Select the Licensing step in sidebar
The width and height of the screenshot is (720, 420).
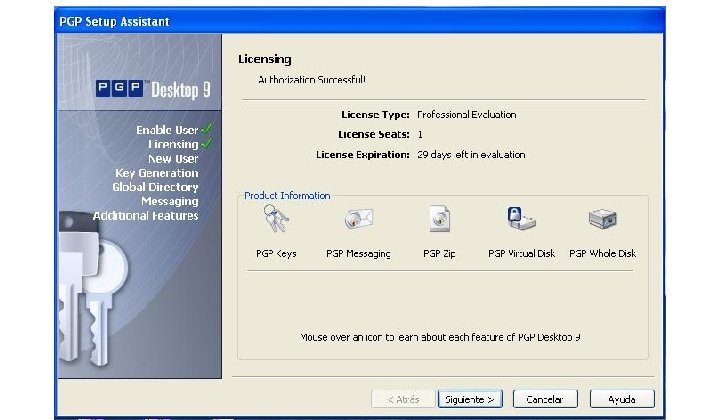click(x=173, y=144)
